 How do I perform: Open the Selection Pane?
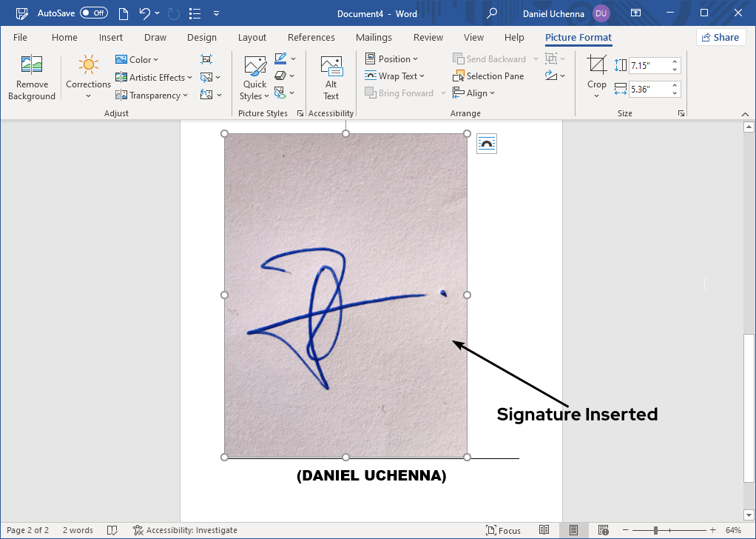pyautogui.click(x=488, y=76)
